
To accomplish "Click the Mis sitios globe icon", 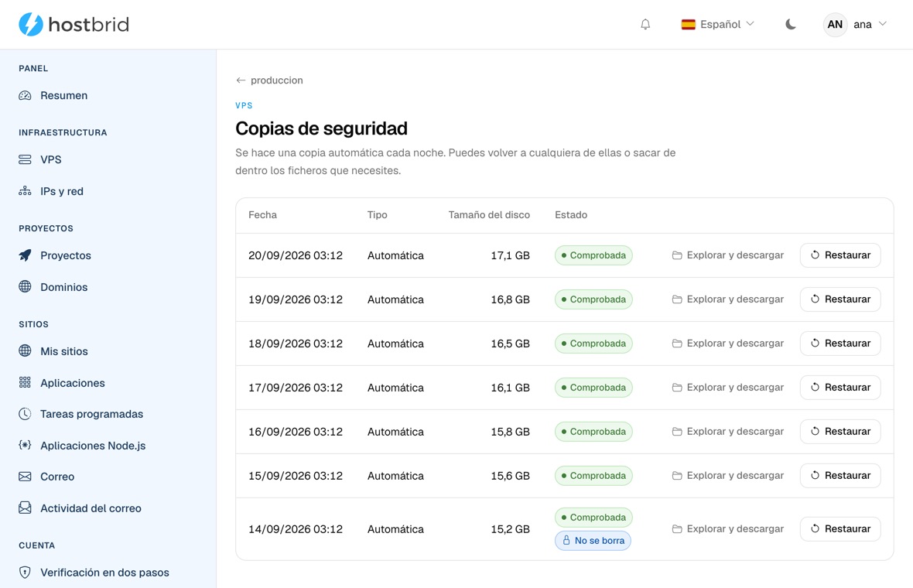I will point(25,350).
